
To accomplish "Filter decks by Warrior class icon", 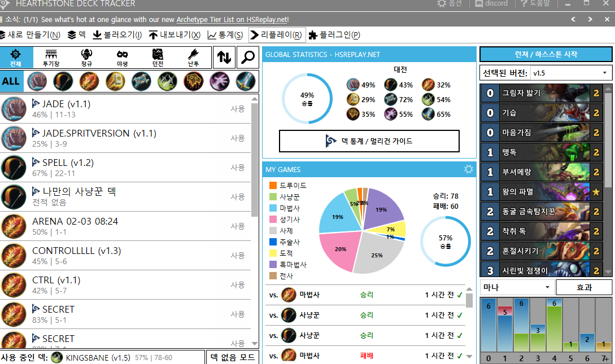I will [x=246, y=81].
